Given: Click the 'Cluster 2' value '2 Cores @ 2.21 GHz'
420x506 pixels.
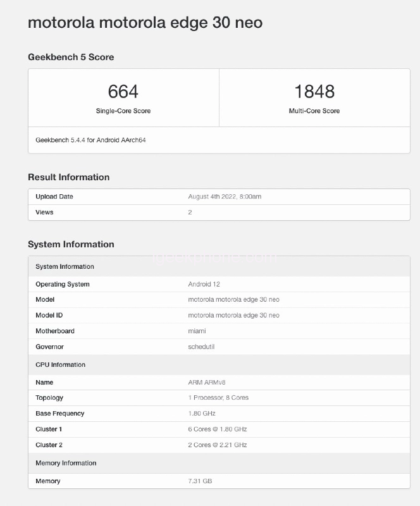Looking at the screenshot, I should click(x=217, y=445).
